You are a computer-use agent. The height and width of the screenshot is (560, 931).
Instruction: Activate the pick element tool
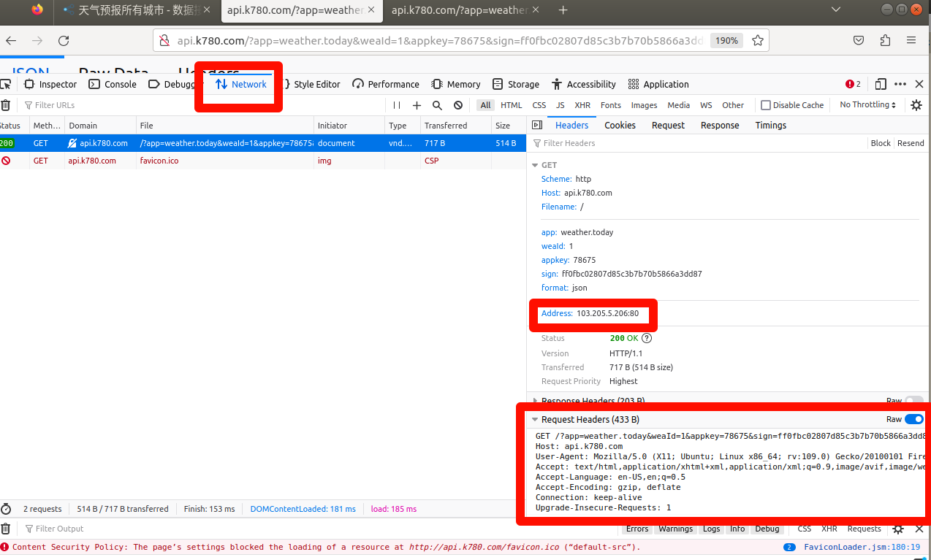click(6, 84)
